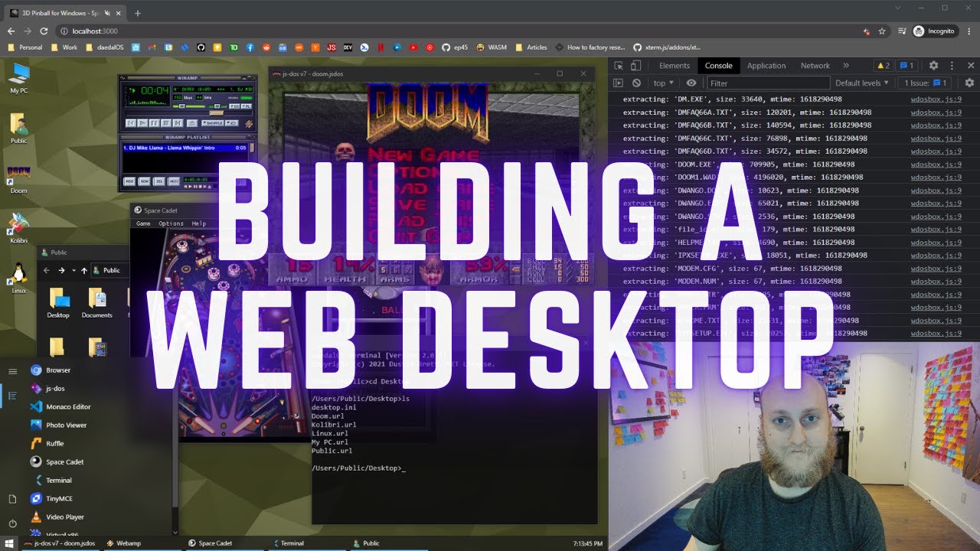Click the explorer Up arrow
The width and height of the screenshot is (980, 551).
click(84, 270)
